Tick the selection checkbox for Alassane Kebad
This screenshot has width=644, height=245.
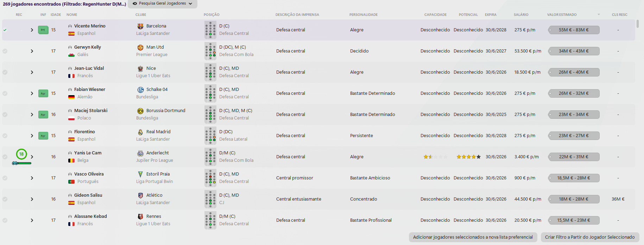(5, 220)
